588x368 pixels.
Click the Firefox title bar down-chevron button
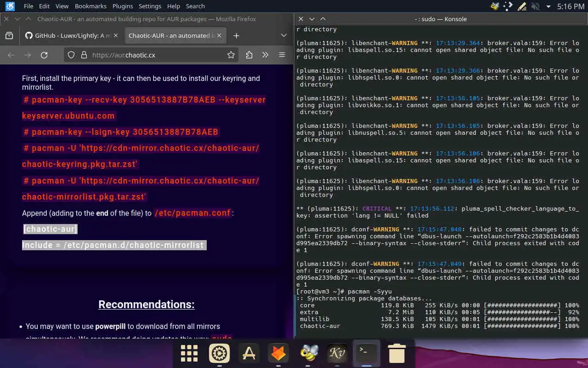click(x=17, y=19)
